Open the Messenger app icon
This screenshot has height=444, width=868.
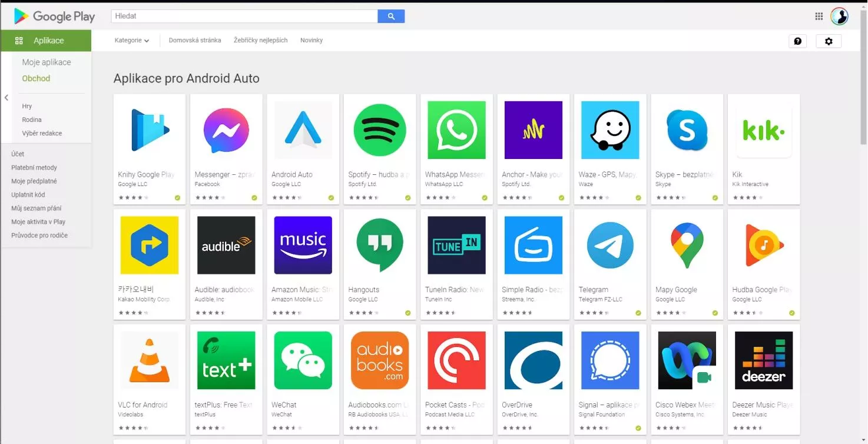click(226, 130)
